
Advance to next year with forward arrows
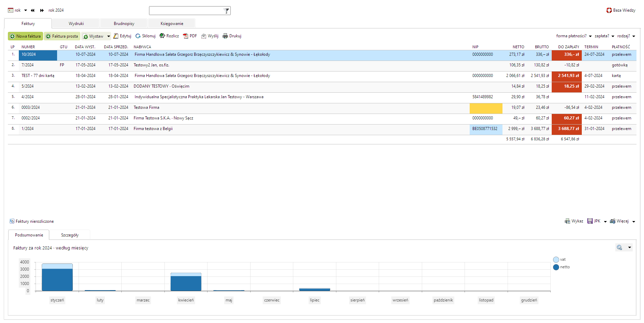[x=42, y=10]
